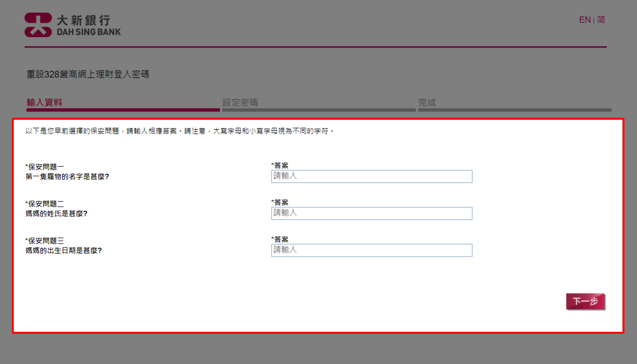Viewport: 637px width, 364px height.
Task: Click the 重設328營商網上理財登入密碼 page heading
Action: (88, 74)
